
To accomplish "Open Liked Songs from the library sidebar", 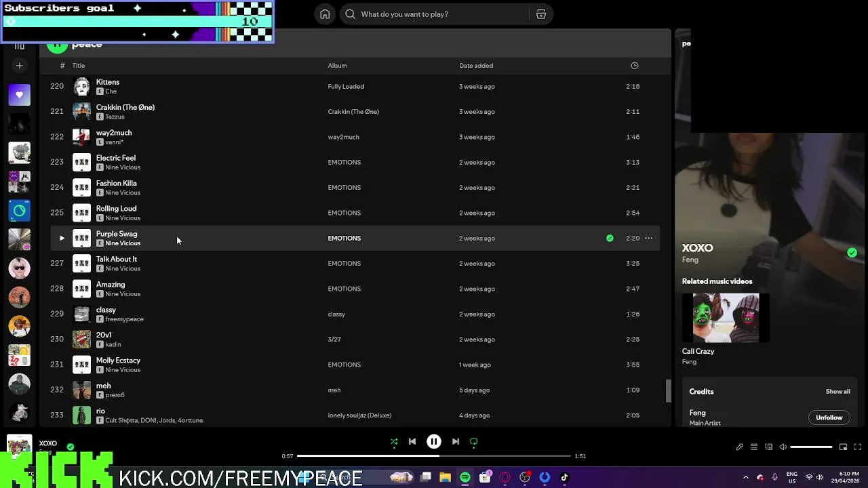I will click(x=19, y=95).
